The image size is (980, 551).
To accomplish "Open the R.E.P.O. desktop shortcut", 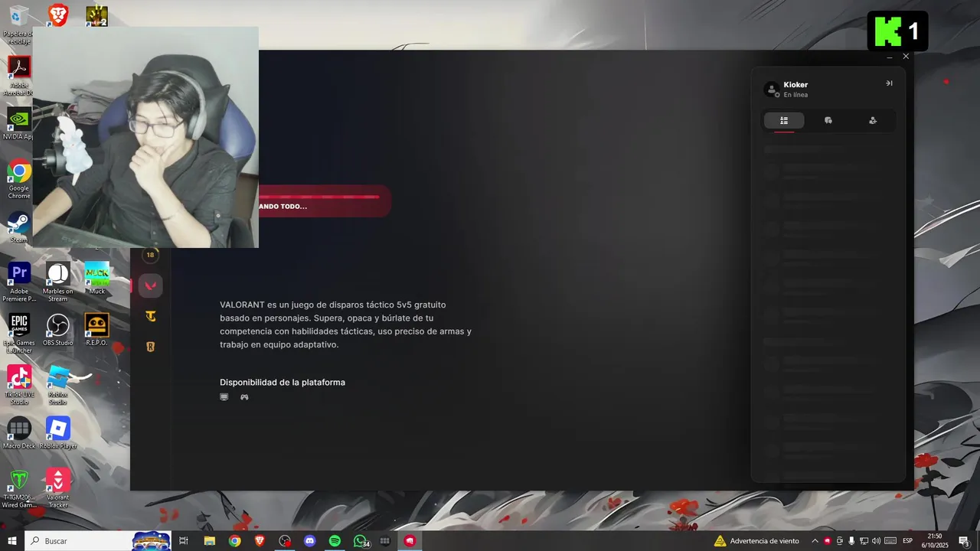I will [97, 330].
